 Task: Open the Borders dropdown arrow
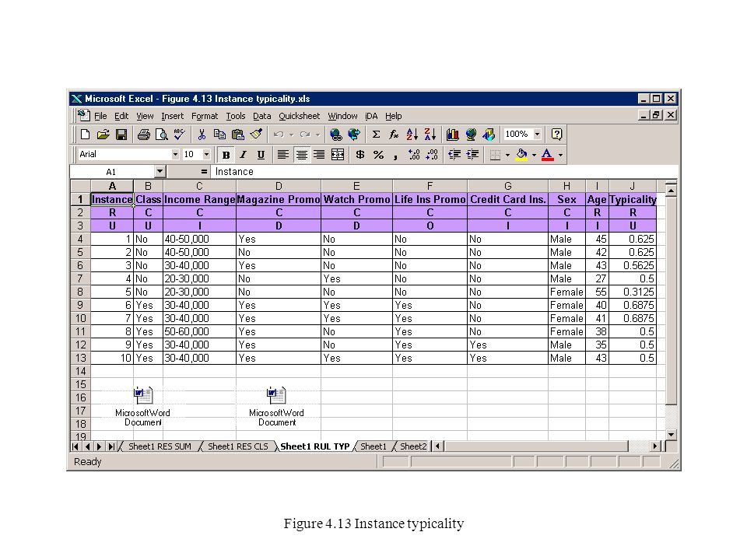point(507,155)
